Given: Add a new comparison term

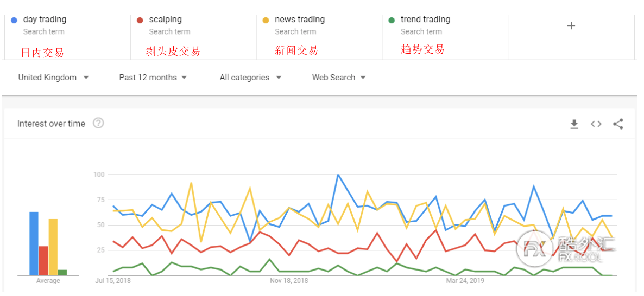Looking at the screenshot, I should point(571,25).
